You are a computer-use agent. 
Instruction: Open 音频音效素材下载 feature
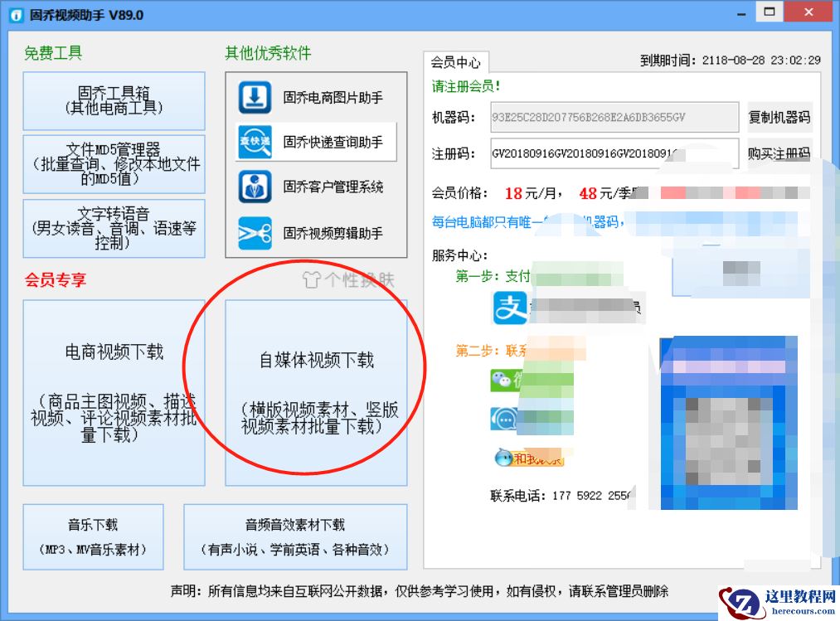295,537
